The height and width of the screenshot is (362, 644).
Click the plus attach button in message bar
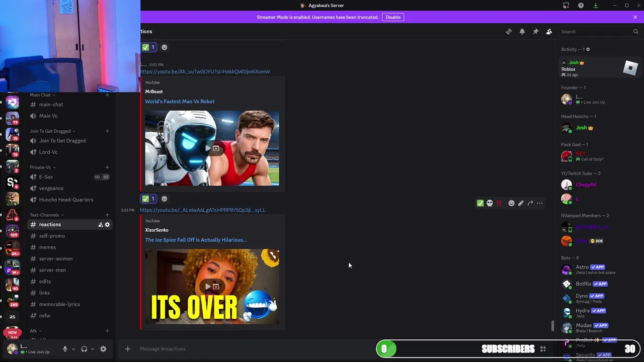128,349
